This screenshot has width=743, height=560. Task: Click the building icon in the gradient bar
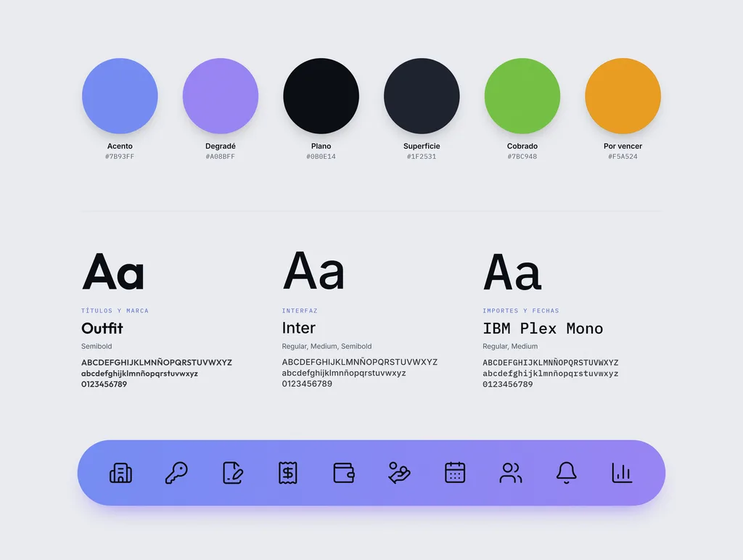tap(121, 473)
